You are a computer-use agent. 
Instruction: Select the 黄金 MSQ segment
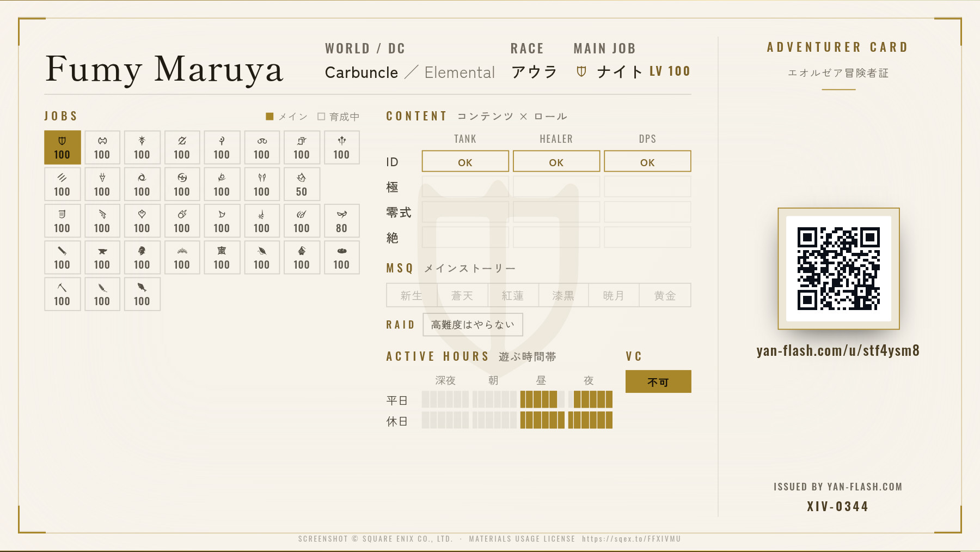[x=665, y=295]
